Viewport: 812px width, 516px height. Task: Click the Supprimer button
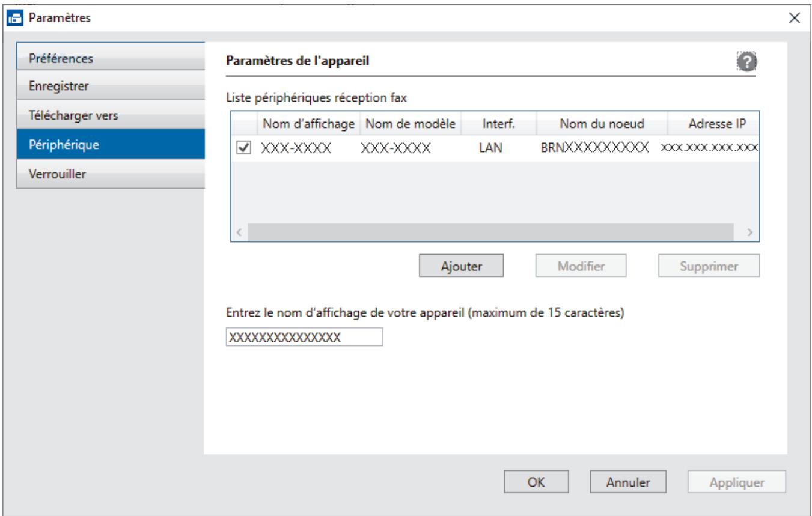pyautogui.click(x=709, y=266)
